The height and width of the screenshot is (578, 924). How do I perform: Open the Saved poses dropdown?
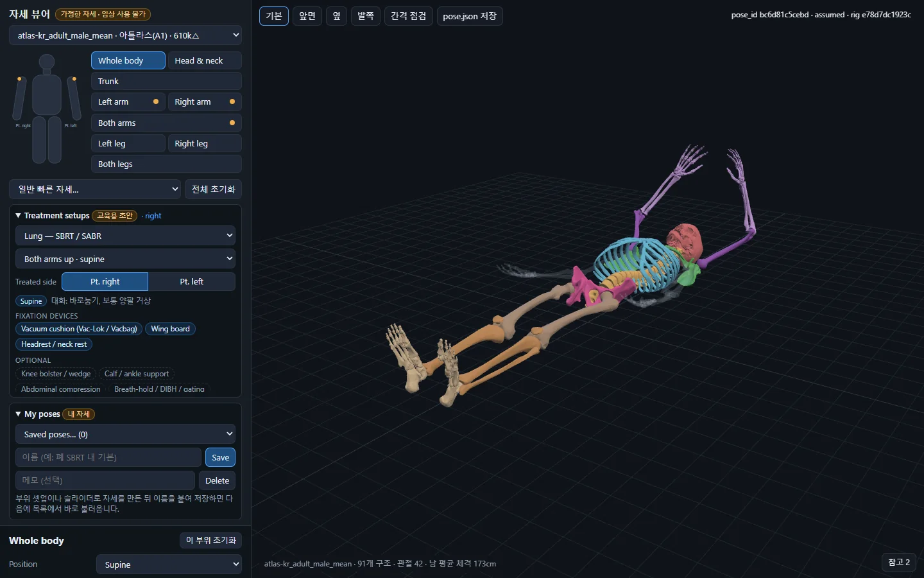click(x=125, y=434)
